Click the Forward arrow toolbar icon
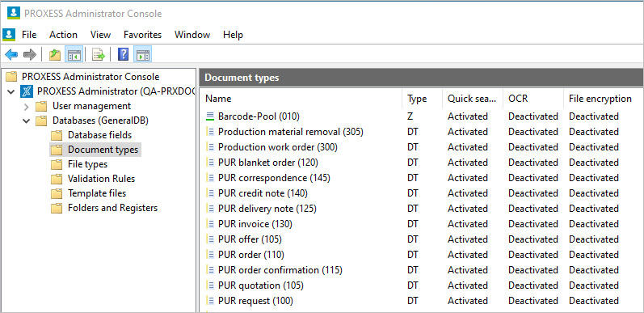This screenshot has height=313, width=644. (x=30, y=54)
